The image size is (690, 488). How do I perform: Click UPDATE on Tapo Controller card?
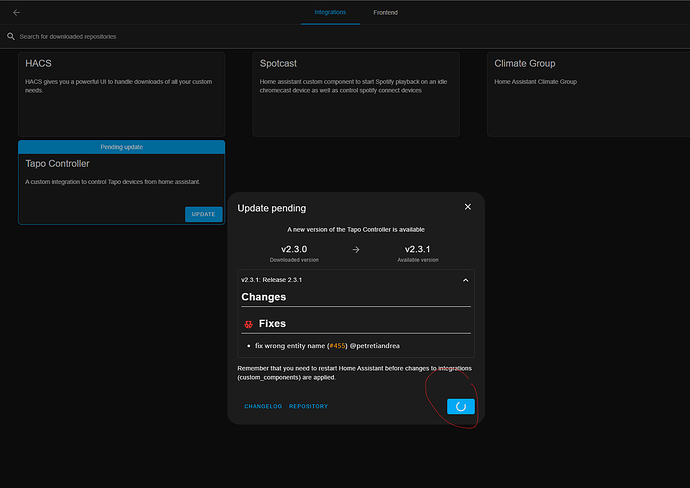pyautogui.click(x=203, y=214)
